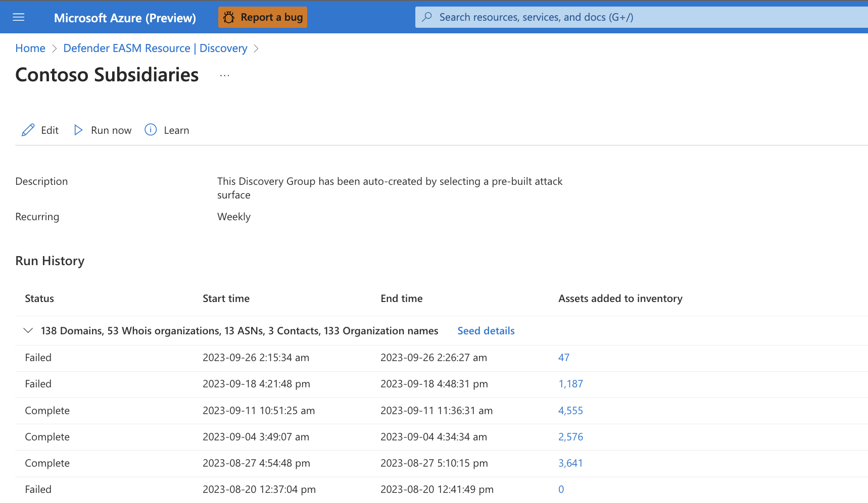Image resolution: width=868 pixels, height=503 pixels.
Task: Select the Edit pencil icon
Action: [28, 130]
